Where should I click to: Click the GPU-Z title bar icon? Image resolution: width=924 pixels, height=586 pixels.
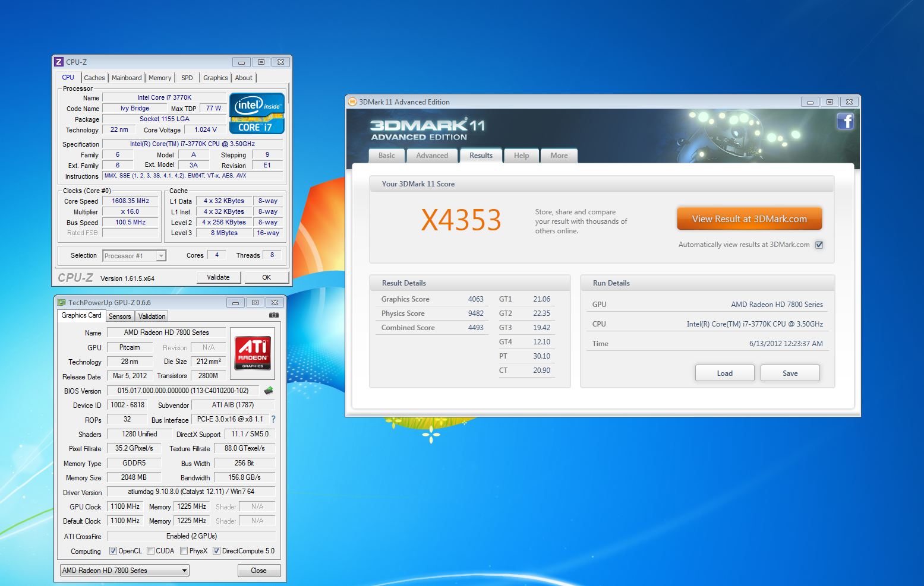pos(62,302)
